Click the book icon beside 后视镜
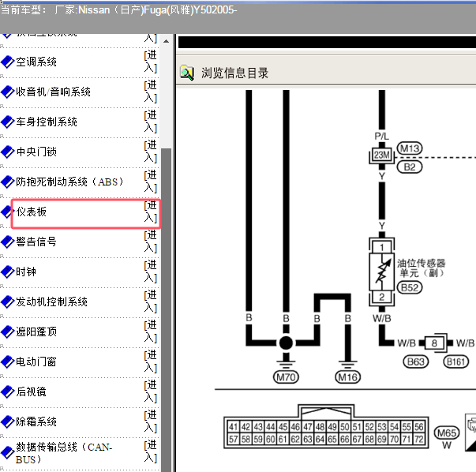The height and width of the screenshot is (472, 476). point(7,391)
